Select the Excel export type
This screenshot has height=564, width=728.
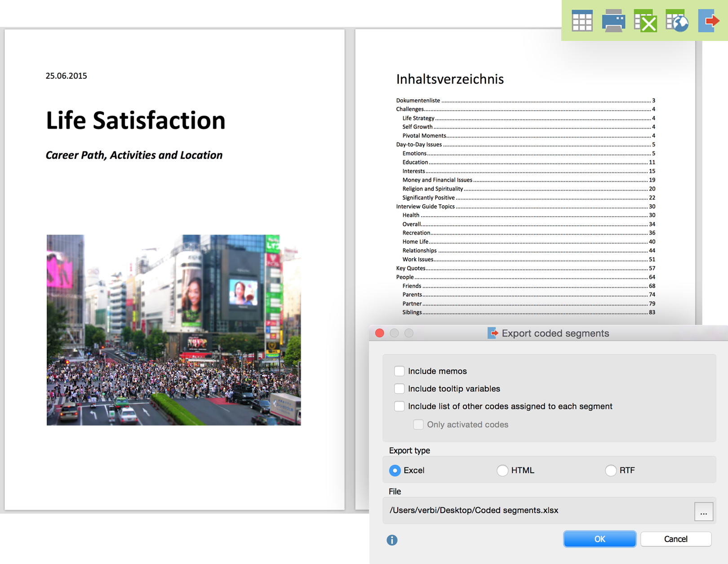(x=395, y=470)
